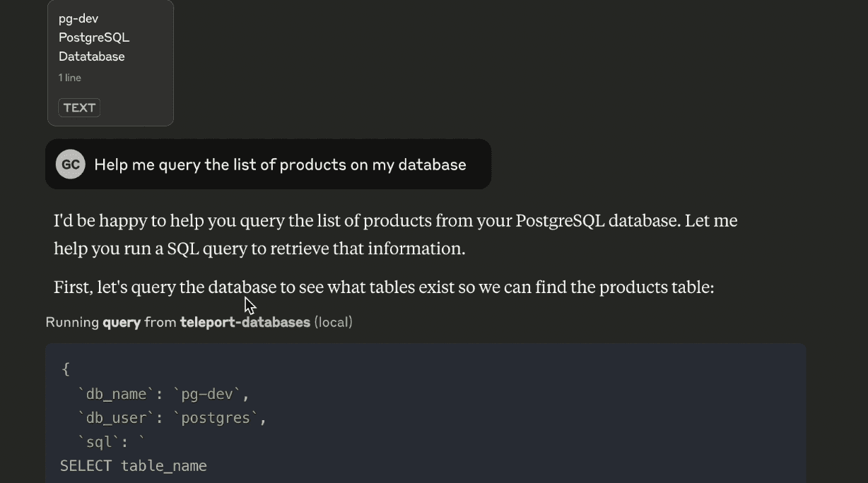Click the 1 line attachment size label

pyautogui.click(x=69, y=78)
